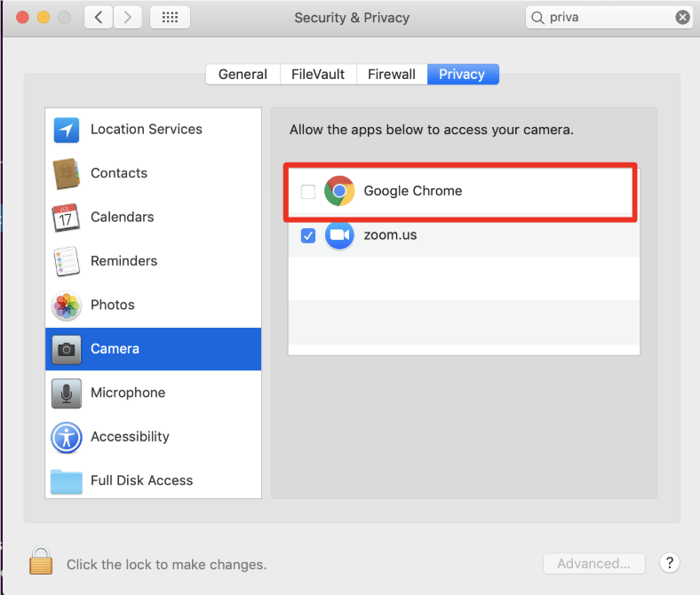Screen dimensions: 700x595
Task: Go back using the left arrow button
Action: 99,18
